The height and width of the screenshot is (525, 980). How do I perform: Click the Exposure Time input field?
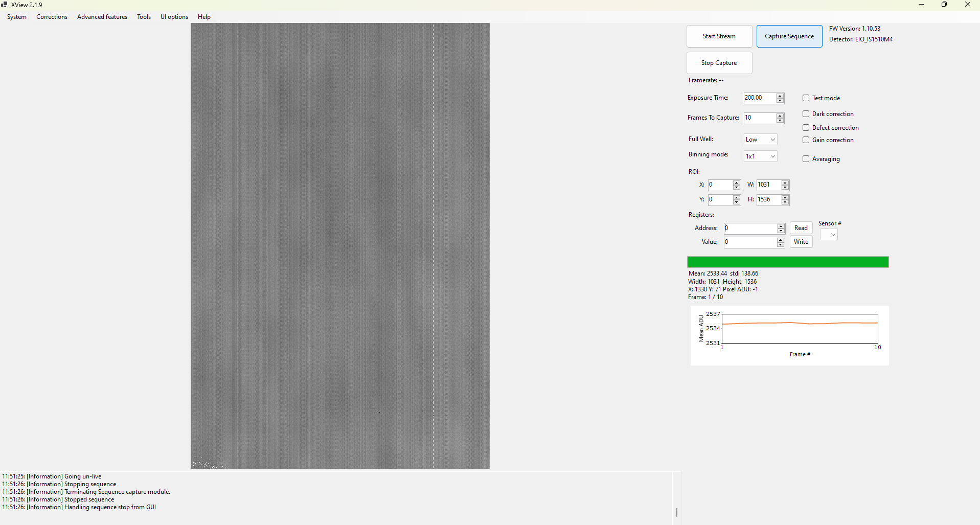click(x=760, y=98)
